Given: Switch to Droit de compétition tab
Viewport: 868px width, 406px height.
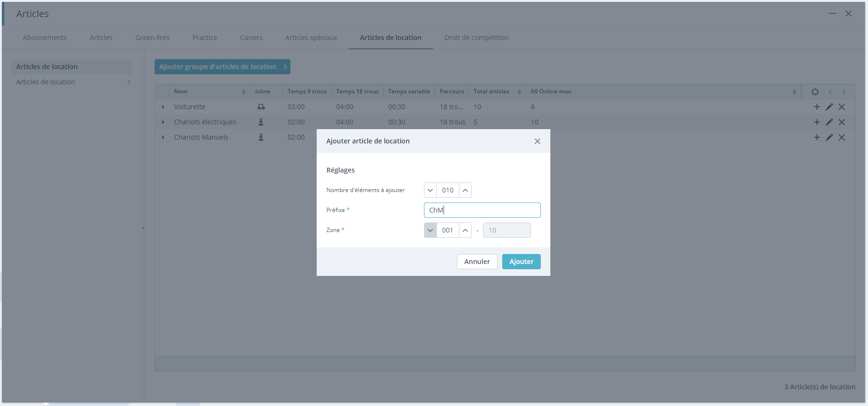Looking at the screenshot, I should 476,38.
